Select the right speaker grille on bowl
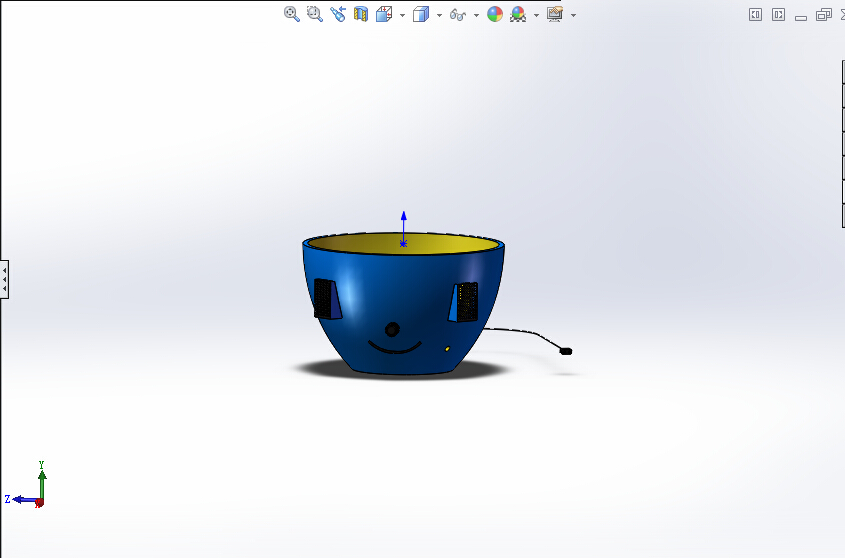The width and height of the screenshot is (845, 558). click(467, 301)
